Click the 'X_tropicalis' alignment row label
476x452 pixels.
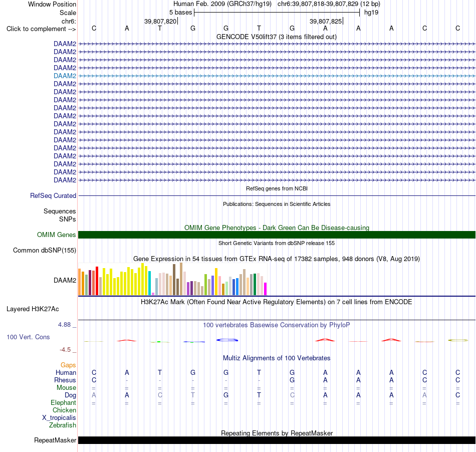point(59,418)
